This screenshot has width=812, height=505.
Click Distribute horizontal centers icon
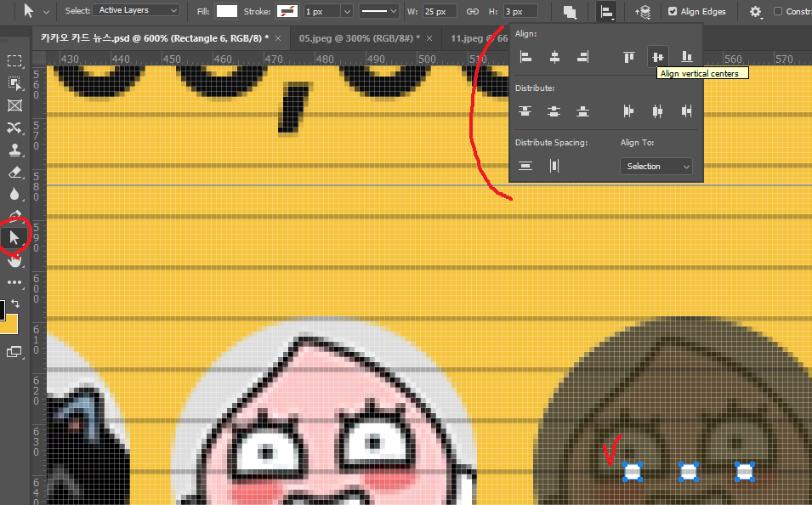click(658, 111)
